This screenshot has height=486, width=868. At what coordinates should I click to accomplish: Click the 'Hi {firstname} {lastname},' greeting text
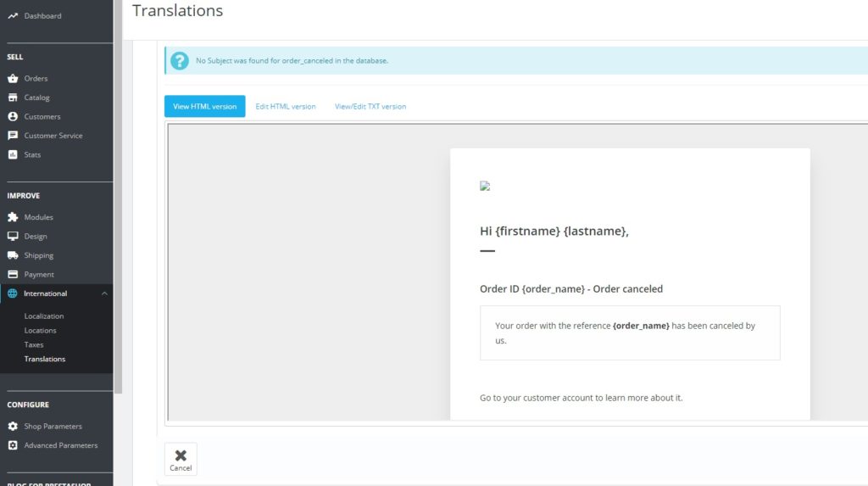554,231
